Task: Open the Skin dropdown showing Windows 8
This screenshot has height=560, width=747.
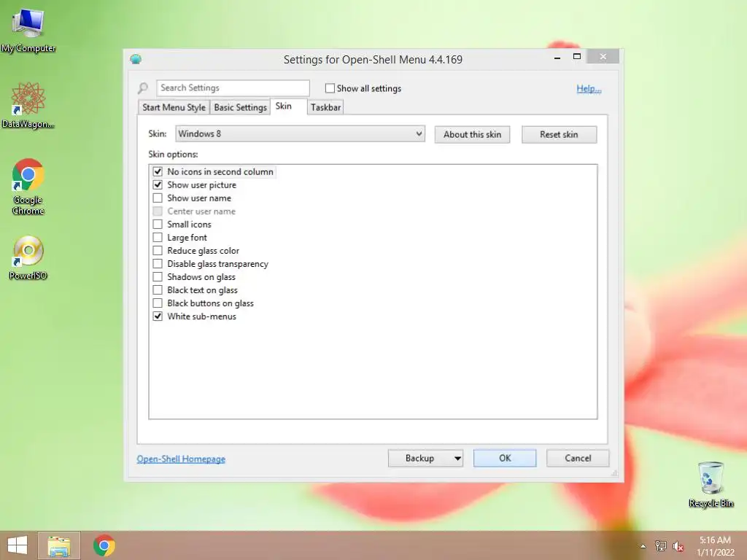Action: point(300,134)
